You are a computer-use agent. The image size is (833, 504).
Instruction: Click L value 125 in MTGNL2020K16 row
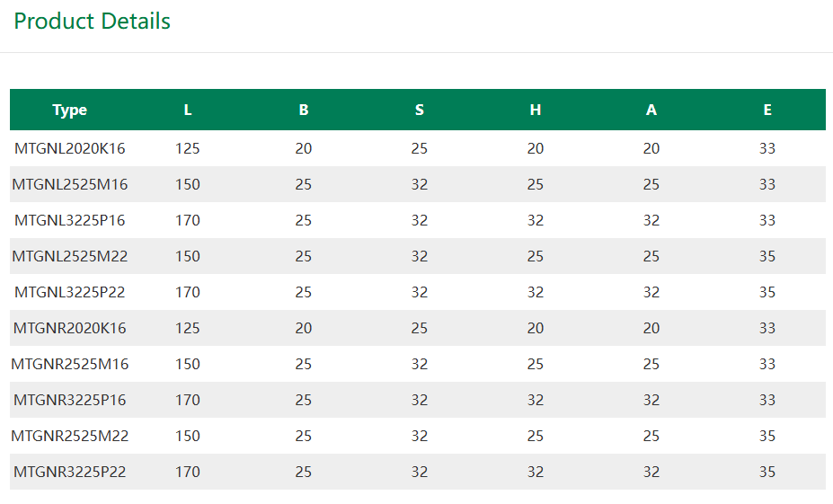pos(188,148)
